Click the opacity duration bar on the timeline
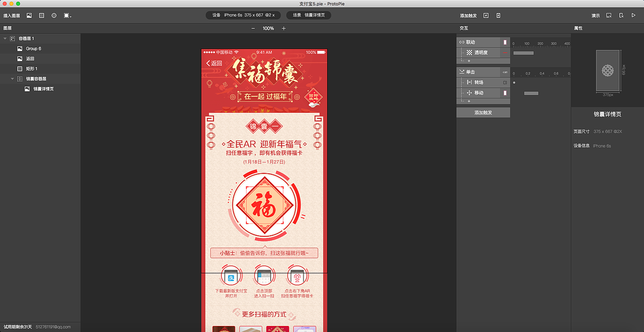 [x=523, y=52]
